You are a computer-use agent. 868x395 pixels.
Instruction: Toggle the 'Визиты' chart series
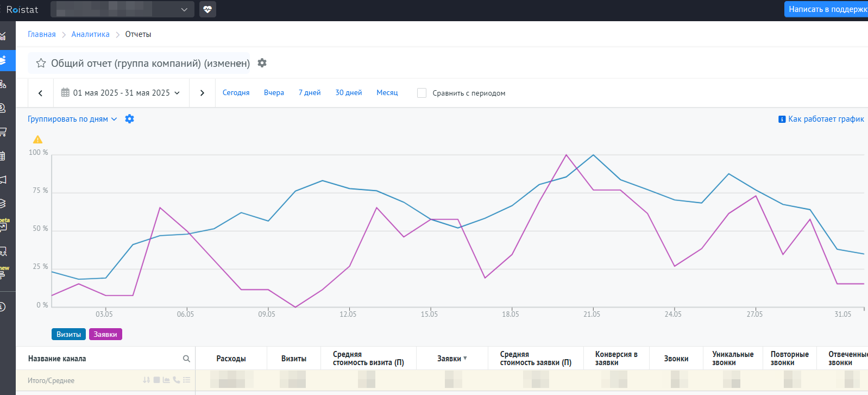tap(68, 334)
